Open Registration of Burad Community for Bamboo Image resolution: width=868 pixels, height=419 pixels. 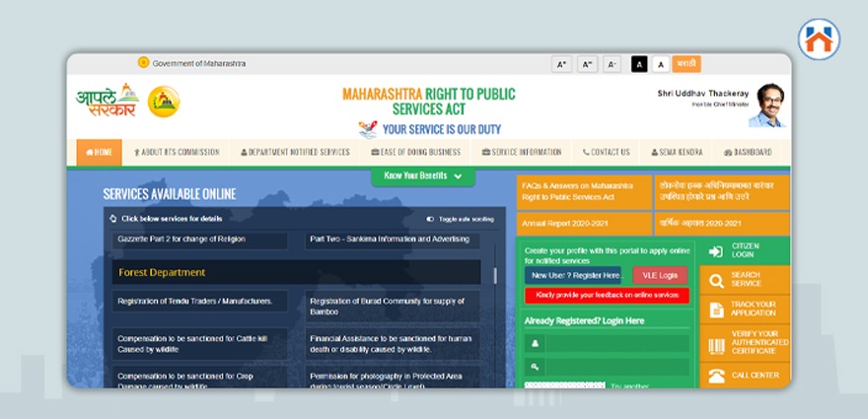tap(392, 307)
